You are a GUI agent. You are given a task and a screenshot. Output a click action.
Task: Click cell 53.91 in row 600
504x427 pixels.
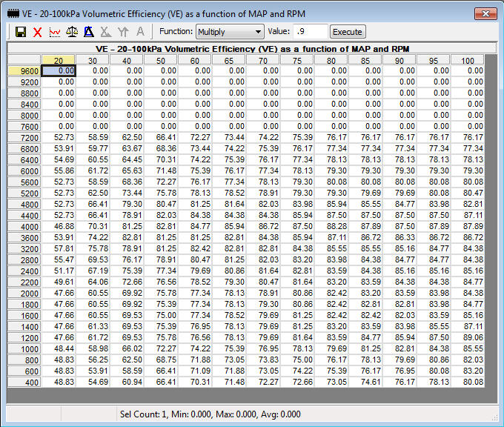point(93,371)
